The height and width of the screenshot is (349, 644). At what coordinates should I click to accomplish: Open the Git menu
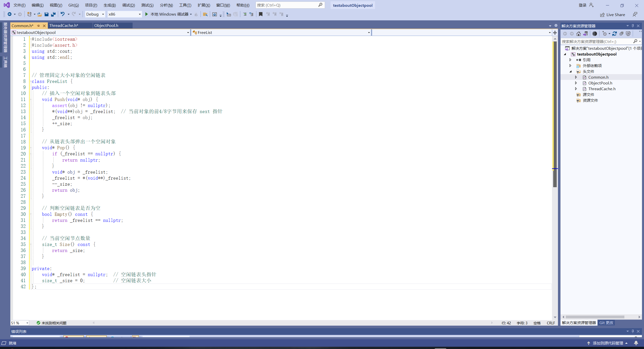click(73, 5)
